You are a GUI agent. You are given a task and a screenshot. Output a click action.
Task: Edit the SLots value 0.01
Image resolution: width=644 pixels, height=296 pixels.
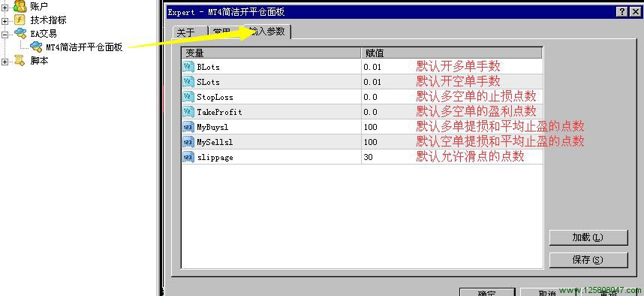372,82
